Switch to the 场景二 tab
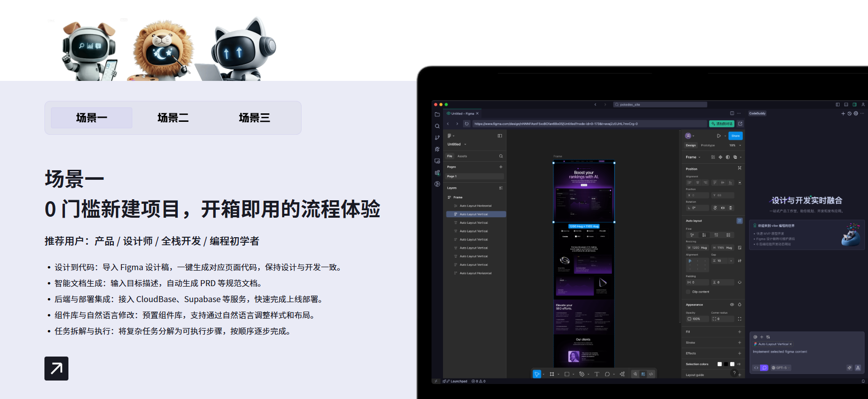This screenshot has height=399, width=868. (x=173, y=118)
